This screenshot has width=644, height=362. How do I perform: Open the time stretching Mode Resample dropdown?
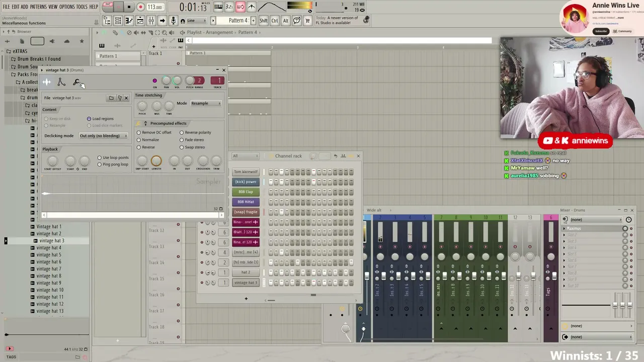coord(205,104)
